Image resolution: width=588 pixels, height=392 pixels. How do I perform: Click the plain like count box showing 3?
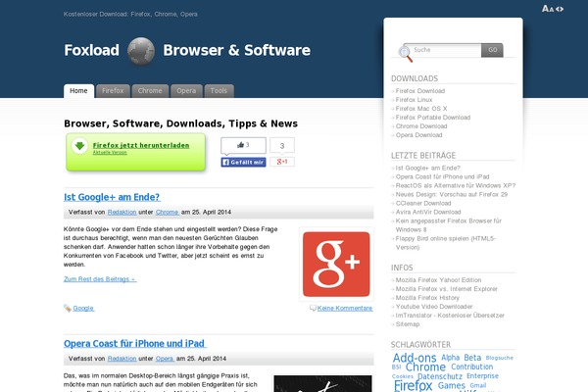[282, 146]
